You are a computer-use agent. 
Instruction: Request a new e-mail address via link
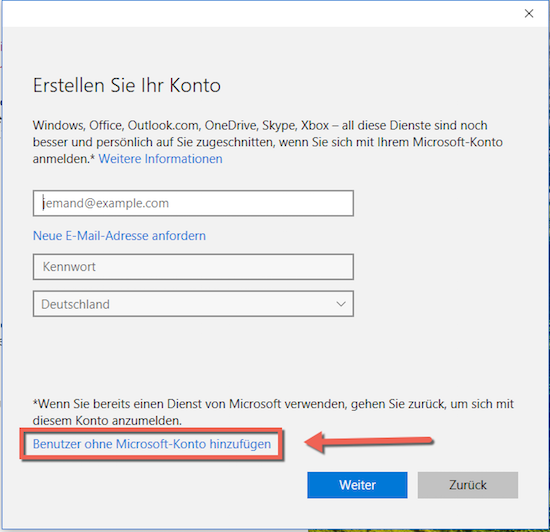pyautogui.click(x=119, y=236)
